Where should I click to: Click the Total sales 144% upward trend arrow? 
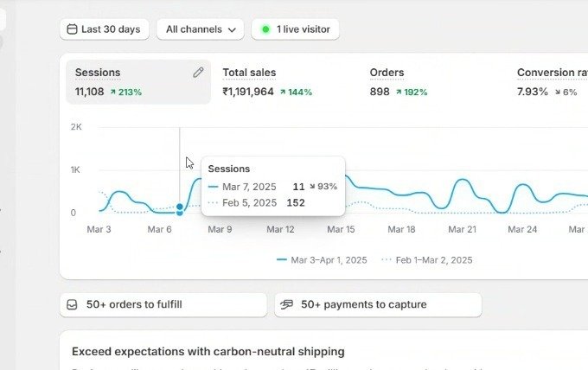282,92
